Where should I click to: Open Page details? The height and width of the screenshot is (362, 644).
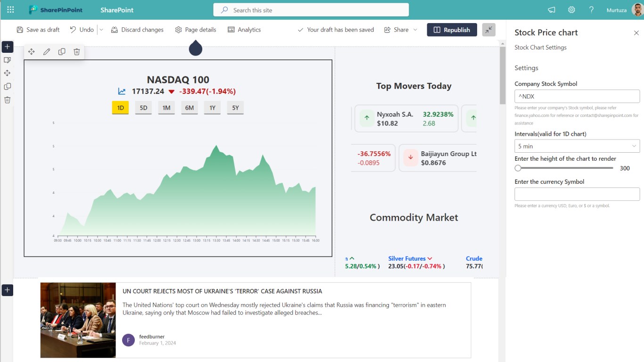[196, 30]
